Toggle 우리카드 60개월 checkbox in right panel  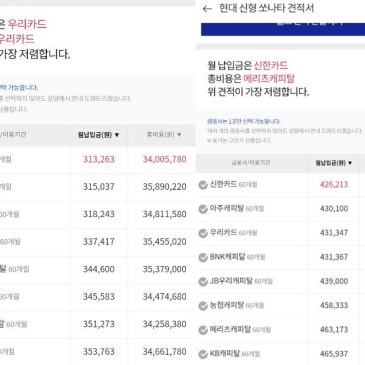pyautogui.click(x=203, y=233)
